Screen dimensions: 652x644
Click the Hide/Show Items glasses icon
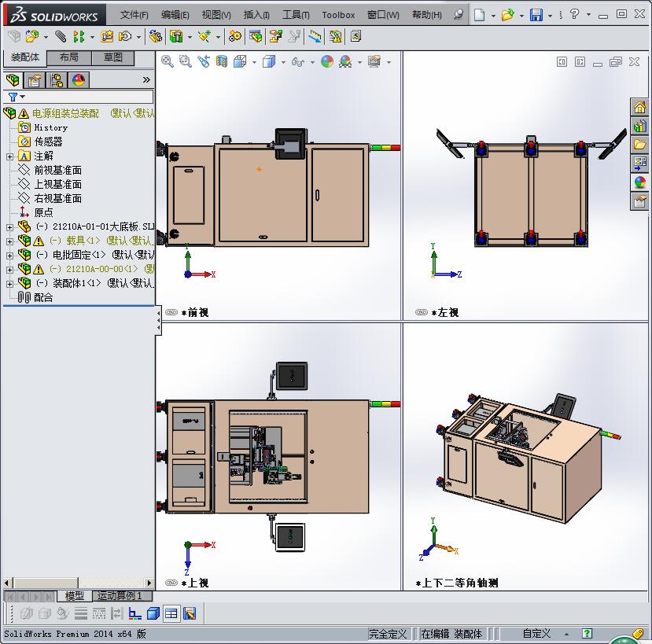pos(298,61)
